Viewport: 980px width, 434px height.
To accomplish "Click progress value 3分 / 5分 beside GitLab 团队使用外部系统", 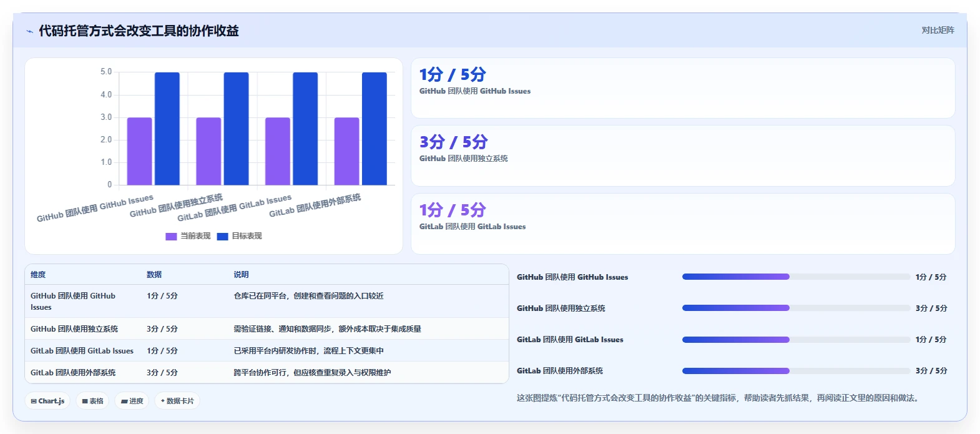I will (x=931, y=371).
